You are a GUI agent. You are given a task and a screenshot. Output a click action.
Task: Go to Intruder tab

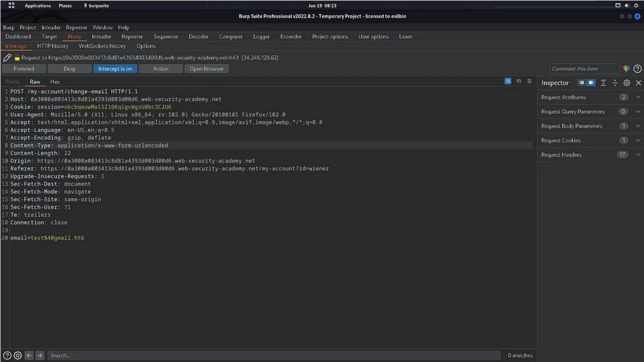101,36
